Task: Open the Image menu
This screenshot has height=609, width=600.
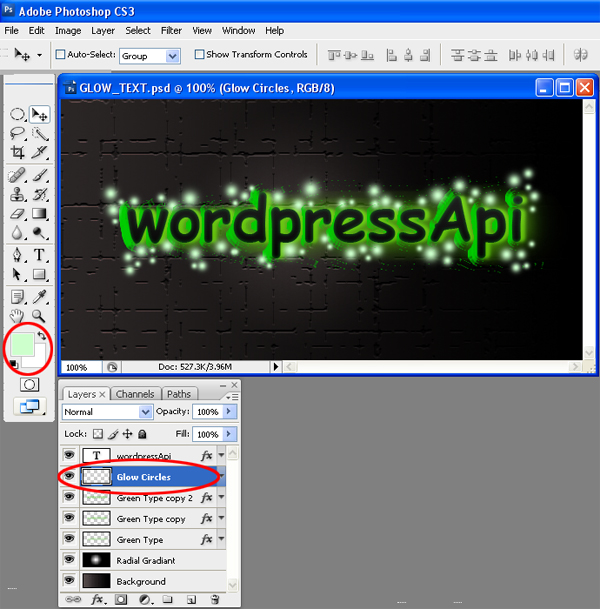Action: 68,30
